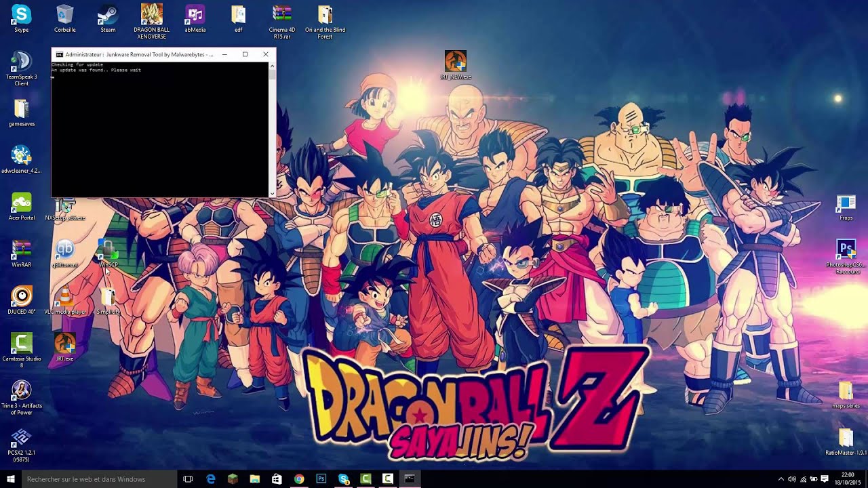Viewport: 868px width, 488px height.
Task: Launch TeamSpeak 3 Client shortcut
Action: (x=21, y=68)
